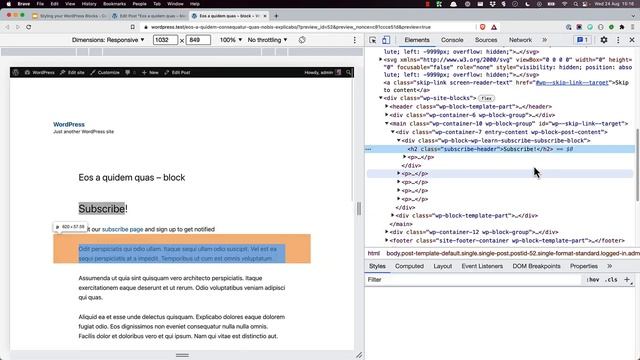Click the viewport height field showing 849
The width and height of the screenshot is (640, 360).
[x=198, y=40]
